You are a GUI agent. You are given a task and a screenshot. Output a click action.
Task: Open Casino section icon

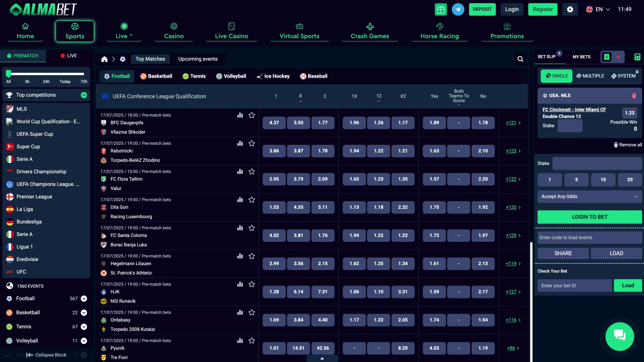[174, 26]
